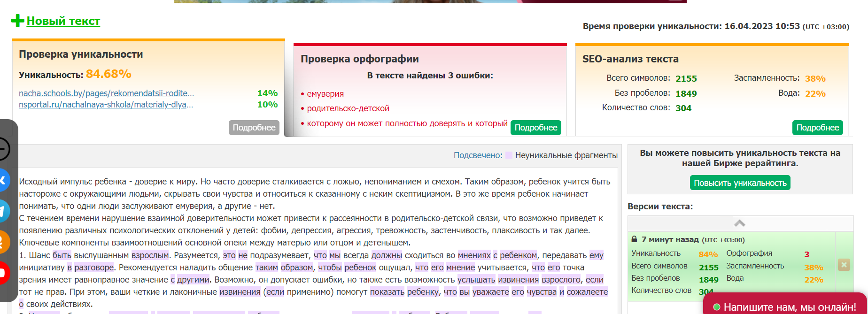This screenshot has width=868, height=314.
Task: Click the highlighted word разговоре in the text
Action: click(x=94, y=268)
